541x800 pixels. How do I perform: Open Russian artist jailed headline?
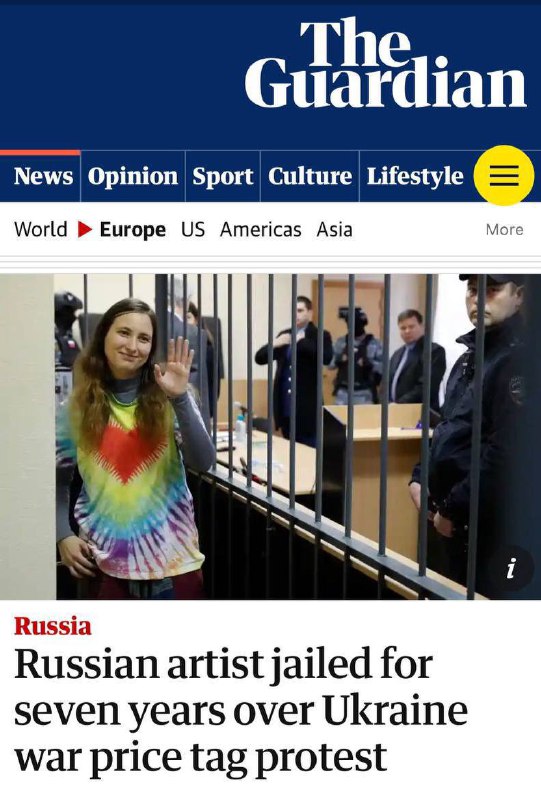pos(241,710)
